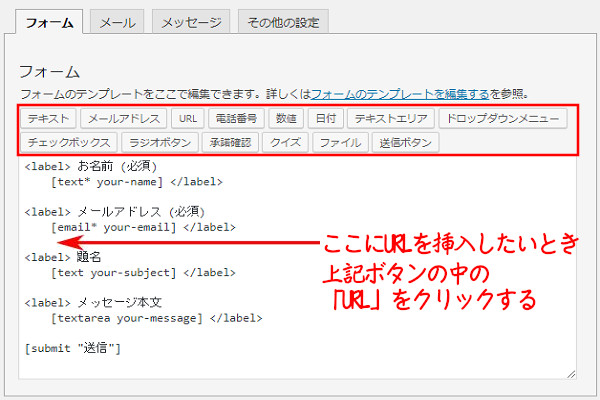This screenshot has width=600, height=400.
Task: Click the 承諾確認 tag button
Action: [x=230, y=142]
